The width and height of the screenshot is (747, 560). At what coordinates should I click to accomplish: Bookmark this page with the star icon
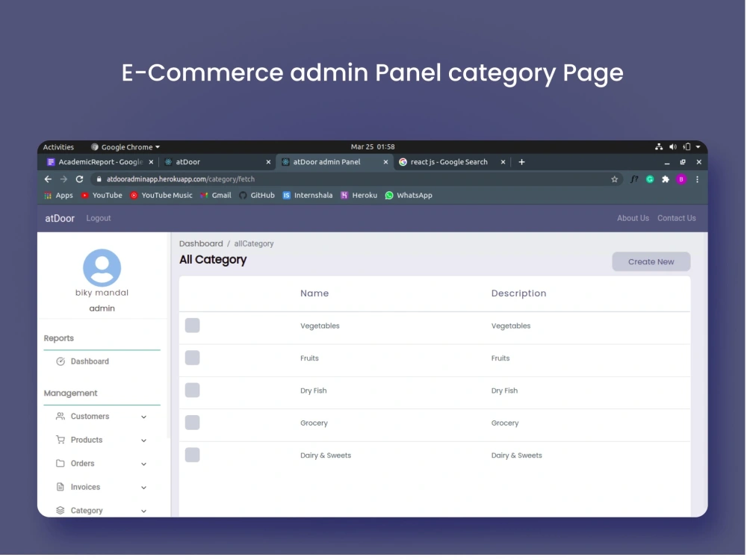615,179
